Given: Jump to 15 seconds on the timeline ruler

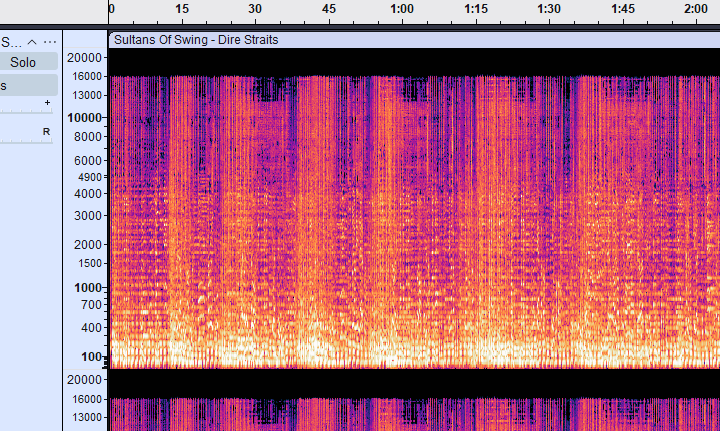Looking at the screenshot, I should [x=182, y=10].
